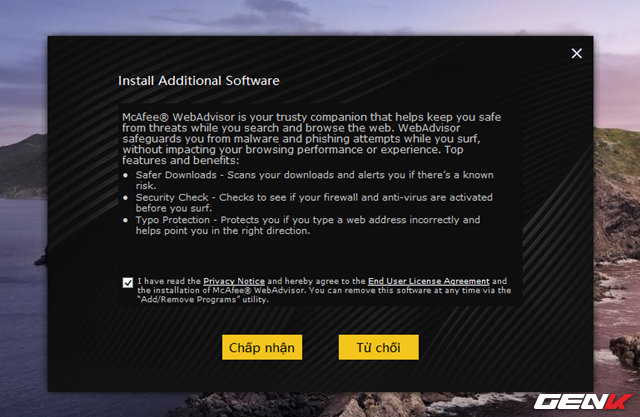Uncheck the McAfee WebAdvisor agreement checkbox
This screenshot has width=640, height=417.
tap(128, 282)
